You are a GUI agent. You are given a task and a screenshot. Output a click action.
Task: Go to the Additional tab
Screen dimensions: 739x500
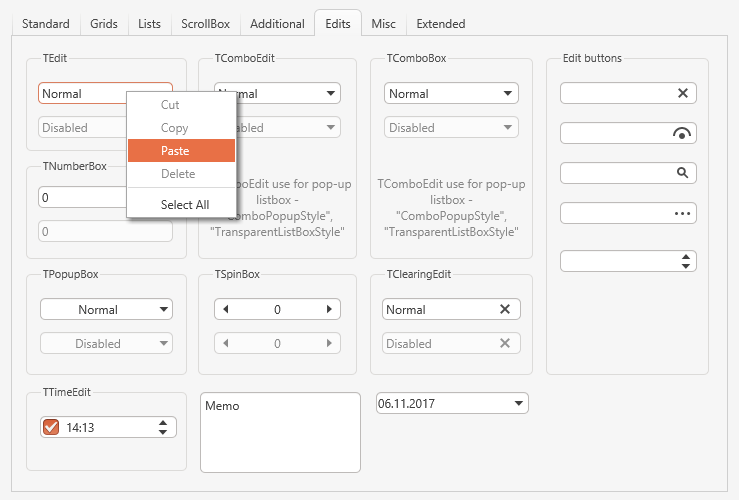pos(277,24)
